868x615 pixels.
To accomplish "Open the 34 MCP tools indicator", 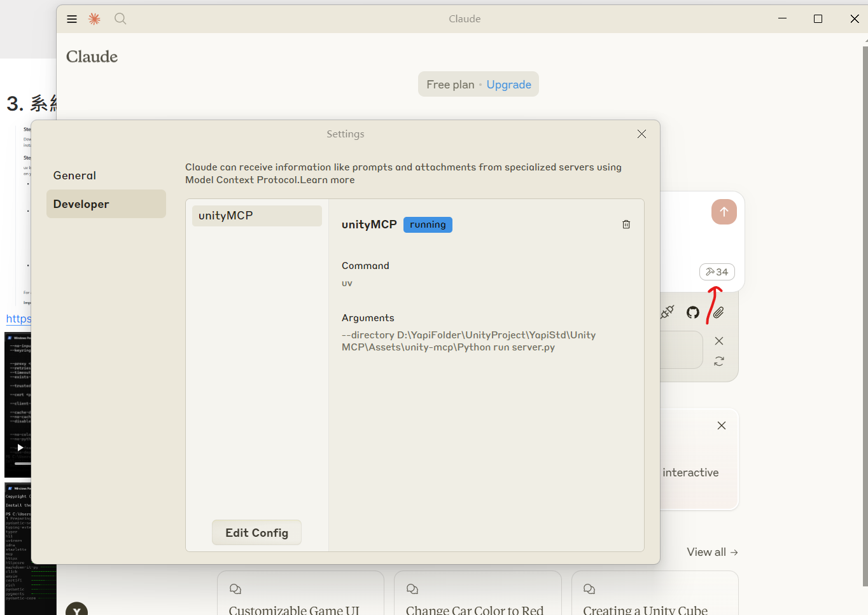I will tap(717, 272).
